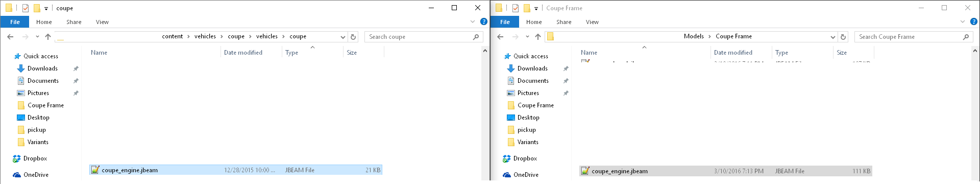
Task: Open recent locations dropdown in coupe window
Action: coord(37,37)
